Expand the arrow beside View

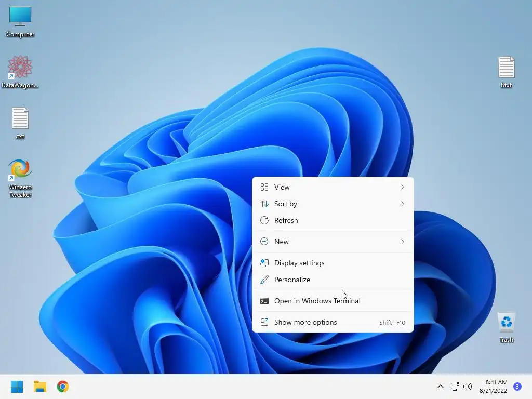tap(403, 187)
